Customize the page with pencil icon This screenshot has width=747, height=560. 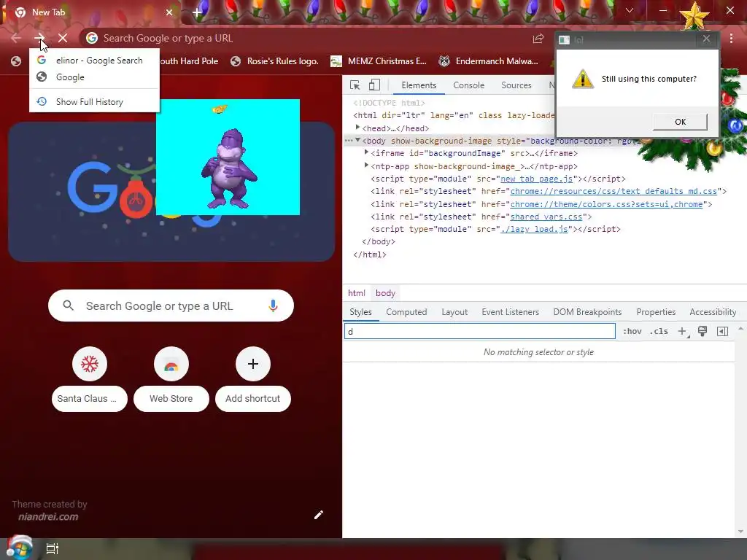pyautogui.click(x=319, y=515)
